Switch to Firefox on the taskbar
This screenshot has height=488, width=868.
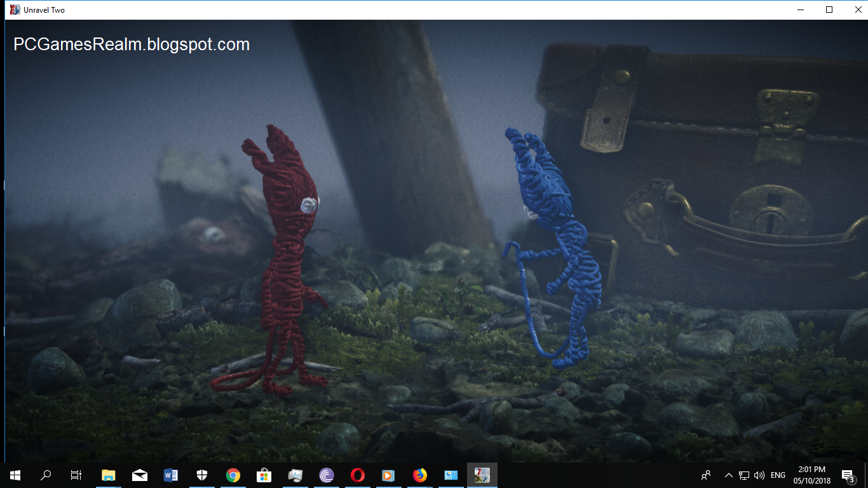(420, 475)
